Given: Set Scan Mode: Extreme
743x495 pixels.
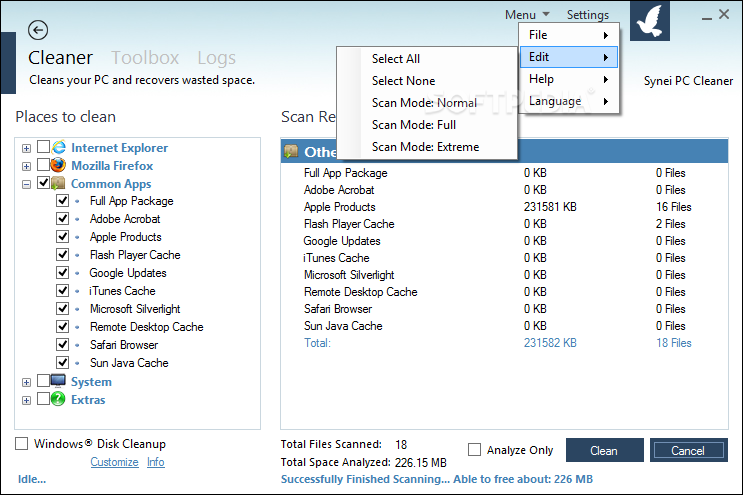Looking at the screenshot, I should [426, 147].
